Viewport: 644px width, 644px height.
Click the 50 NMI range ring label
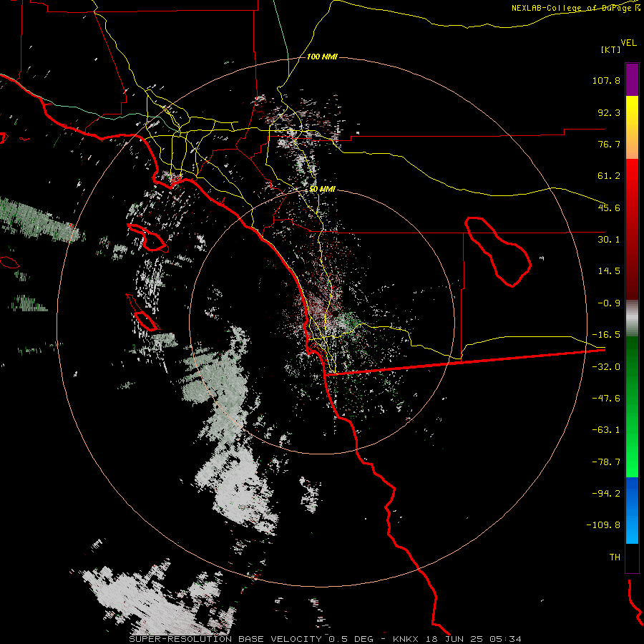point(322,189)
